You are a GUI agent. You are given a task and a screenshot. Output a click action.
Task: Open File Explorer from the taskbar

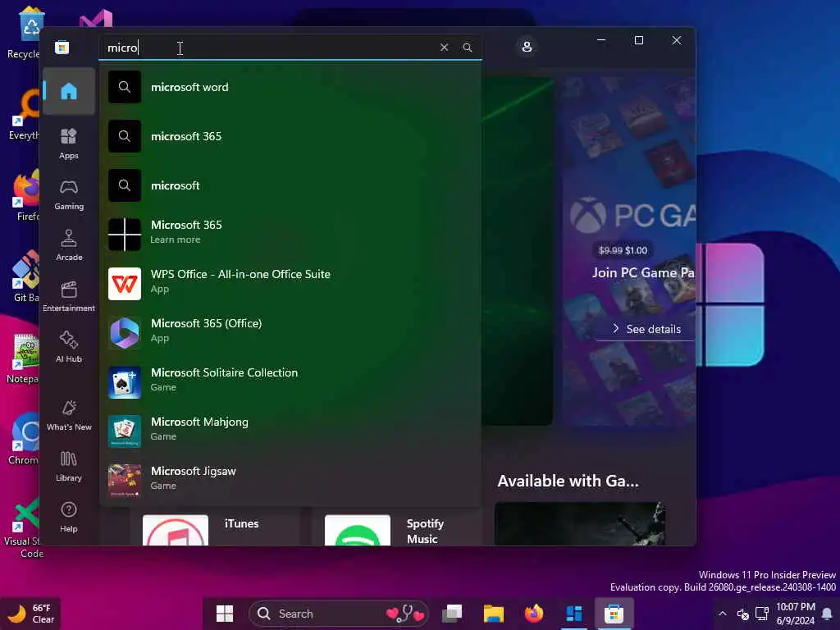(493, 614)
